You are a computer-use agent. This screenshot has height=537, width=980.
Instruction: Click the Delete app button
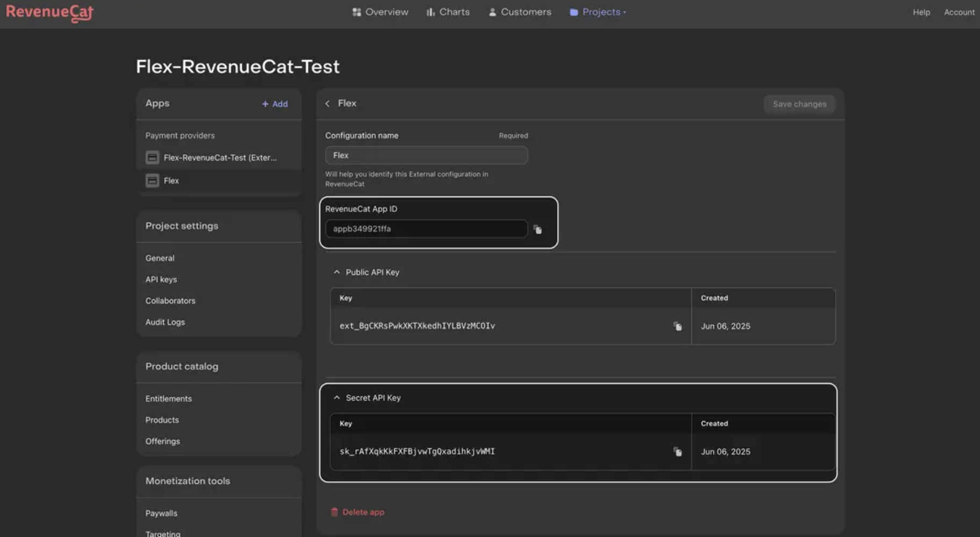(x=357, y=512)
